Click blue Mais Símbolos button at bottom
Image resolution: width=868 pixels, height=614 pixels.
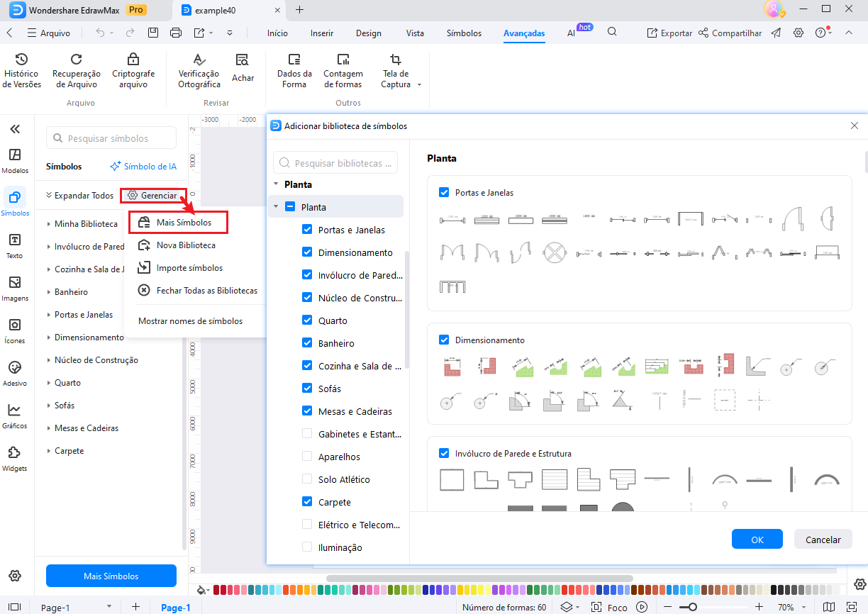click(x=111, y=576)
